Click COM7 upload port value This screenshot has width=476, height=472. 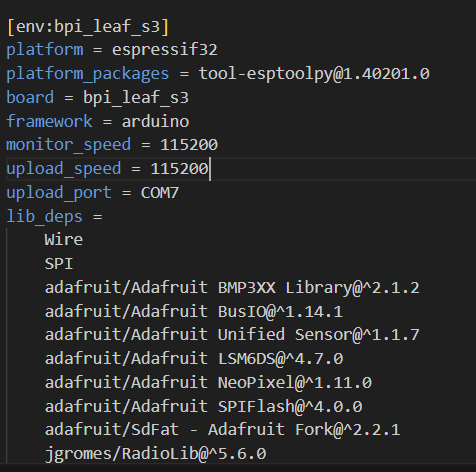point(160,193)
